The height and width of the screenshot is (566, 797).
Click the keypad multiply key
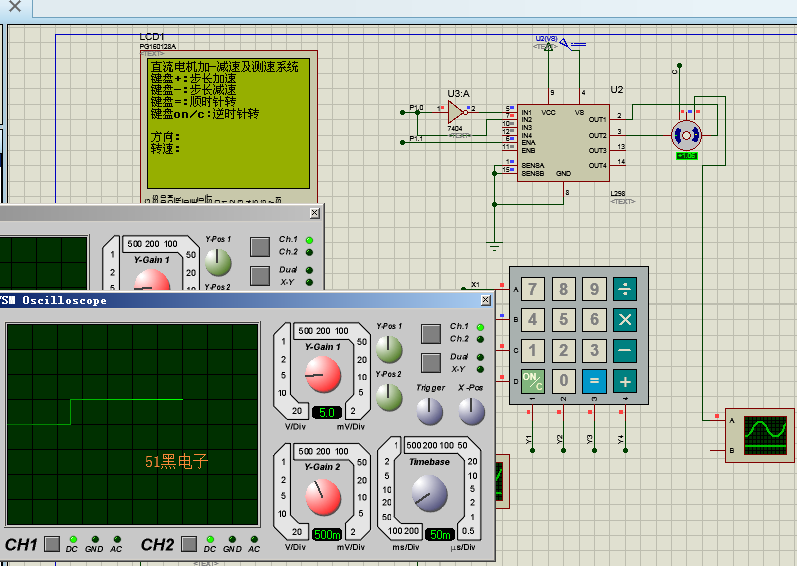point(625,320)
